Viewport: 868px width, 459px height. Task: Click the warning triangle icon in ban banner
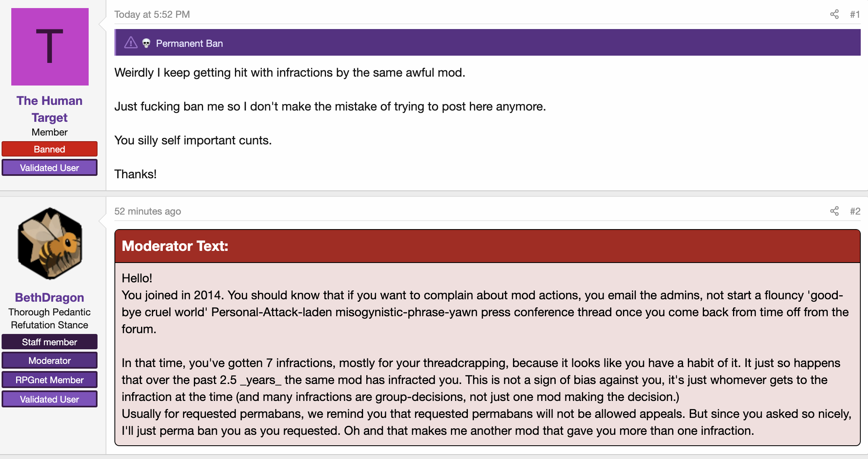131,43
